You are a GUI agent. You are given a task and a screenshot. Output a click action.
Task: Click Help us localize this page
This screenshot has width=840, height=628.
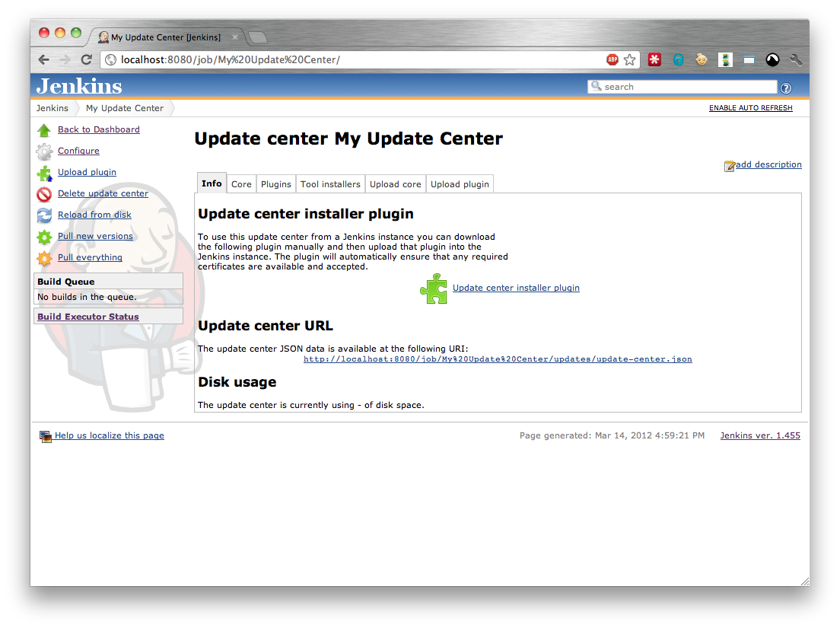click(x=110, y=435)
